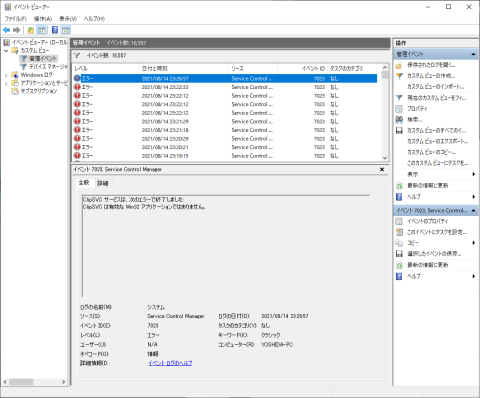
Task: Click the 検索 binoculars action
Action: (414, 119)
